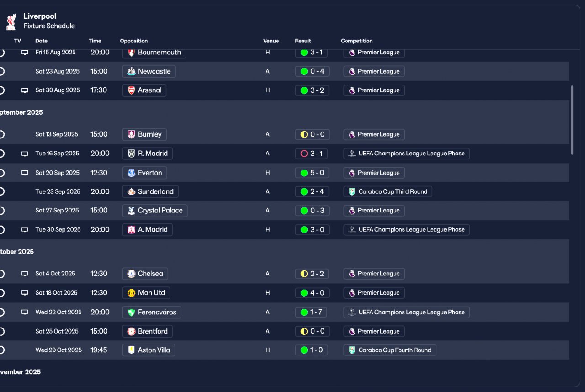View the 1 - 0 result against Aston Villa
Image resolution: width=585 pixels, height=392 pixels.
tap(312, 350)
